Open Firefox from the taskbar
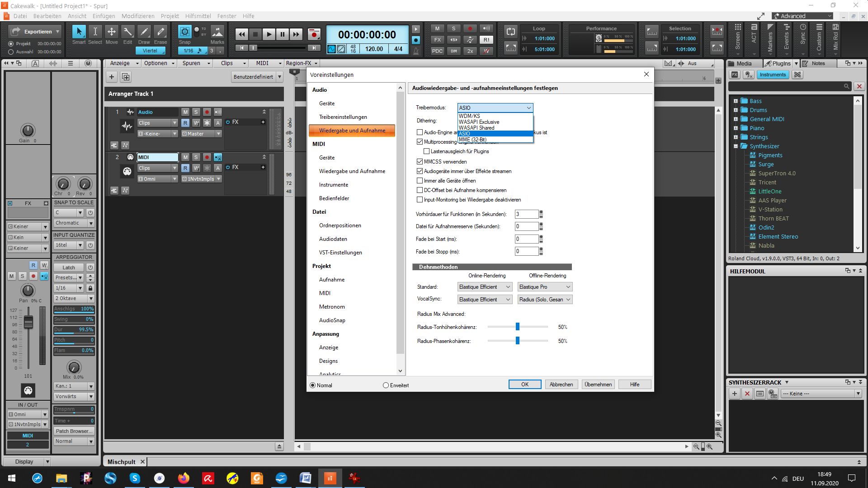Screen dimensions: 868x488 click(x=184, y=478)
